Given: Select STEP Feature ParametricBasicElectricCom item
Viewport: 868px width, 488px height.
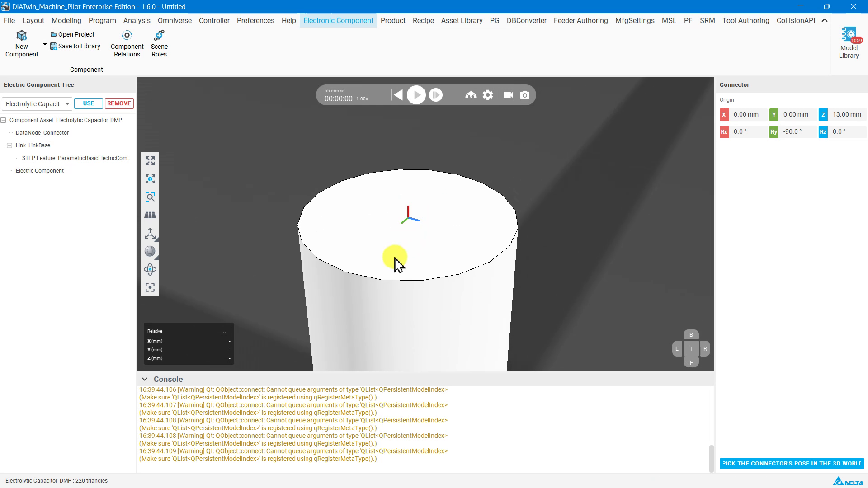Looking at the screenshot, I should coord(76,158).
